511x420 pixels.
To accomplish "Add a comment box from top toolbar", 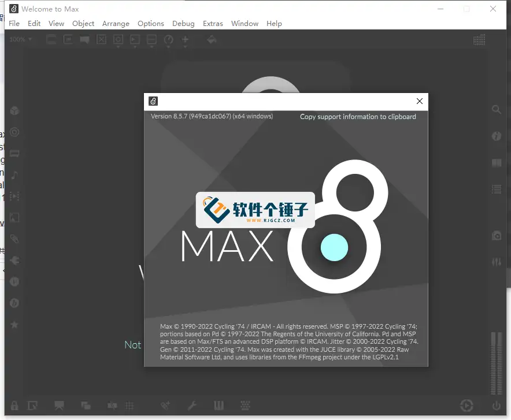I will coord(85,40).
